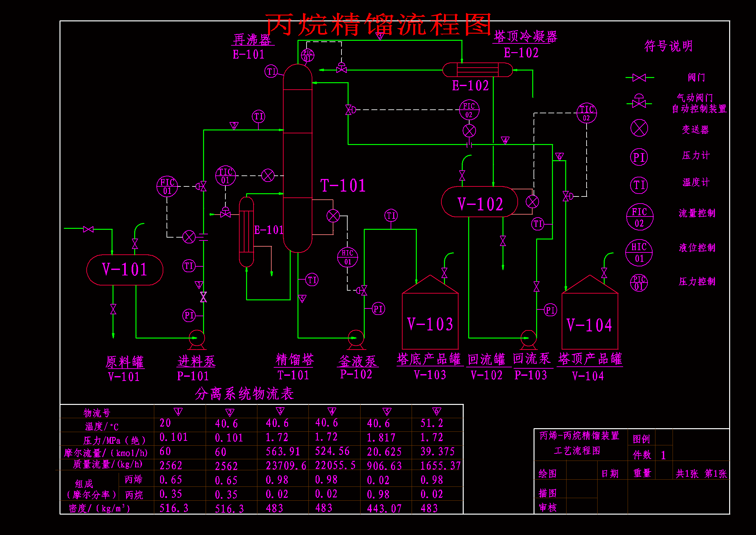756x535 pixels.
Task: Select the label 进料泵
Action: point(196,361)
